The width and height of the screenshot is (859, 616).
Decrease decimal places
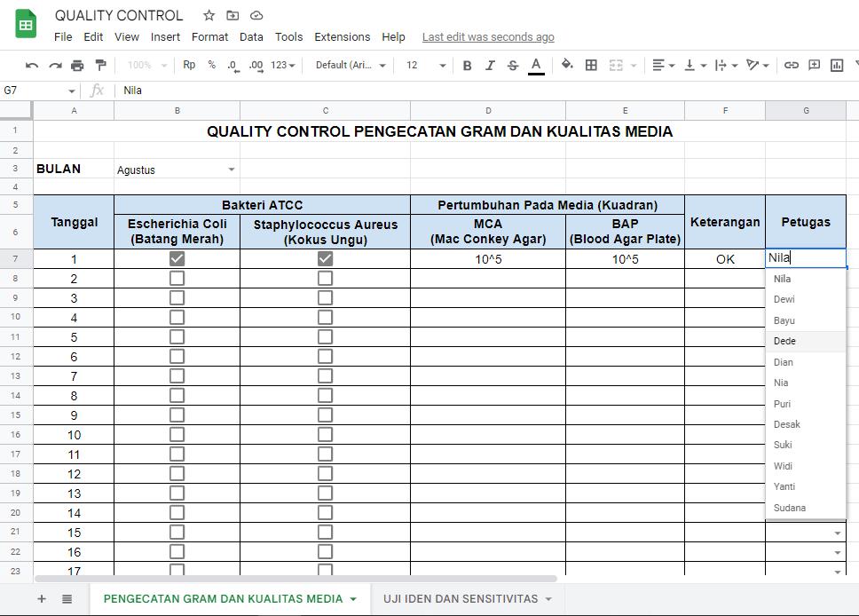point(233,65)
